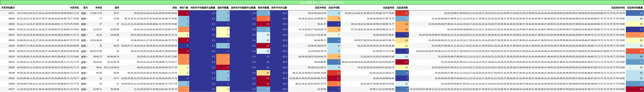
Task: Click period number 26264
Action: (x=12, y=19)
